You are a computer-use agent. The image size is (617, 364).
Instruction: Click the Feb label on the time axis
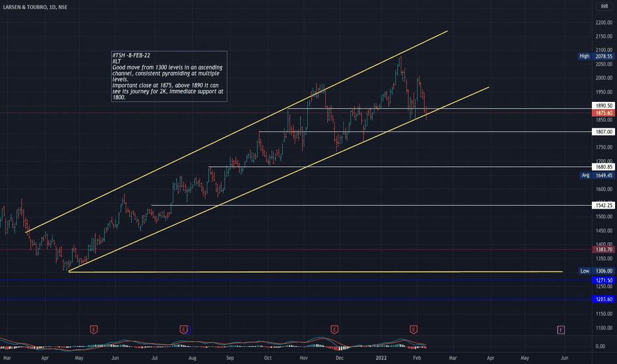coord(417,358)
